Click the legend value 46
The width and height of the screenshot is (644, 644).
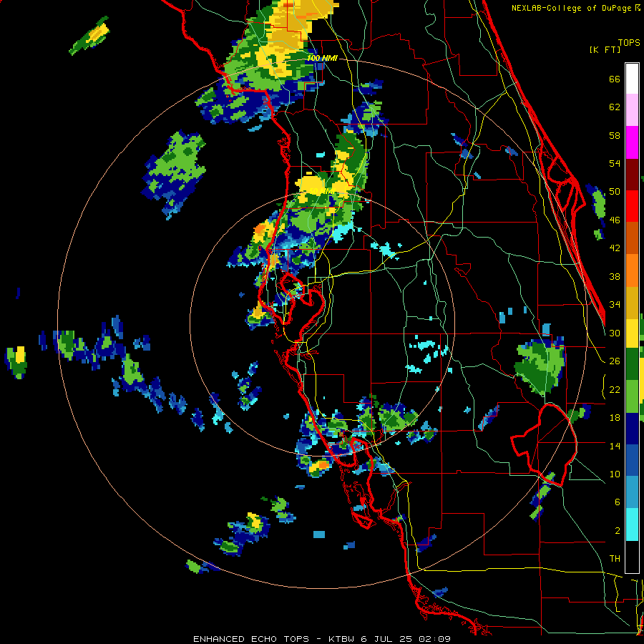pos(615,220)
